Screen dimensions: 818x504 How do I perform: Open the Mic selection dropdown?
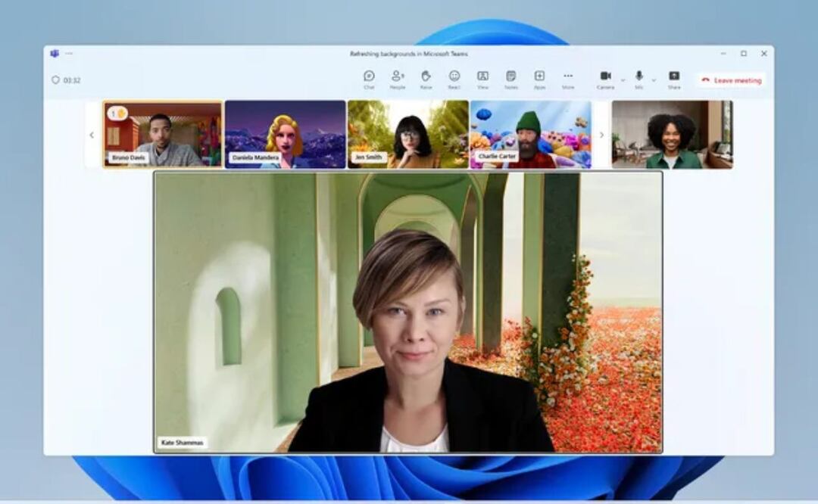click(x=654, y=81)
